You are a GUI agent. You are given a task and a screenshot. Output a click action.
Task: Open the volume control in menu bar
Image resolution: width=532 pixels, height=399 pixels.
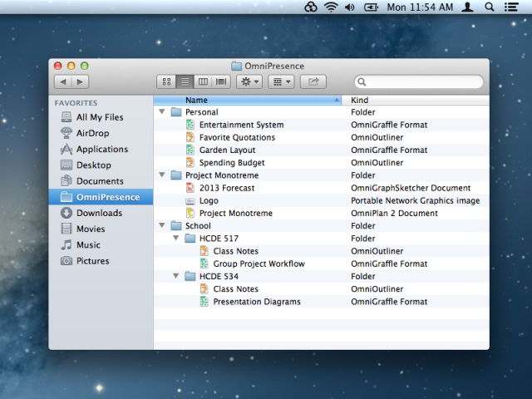349,7
